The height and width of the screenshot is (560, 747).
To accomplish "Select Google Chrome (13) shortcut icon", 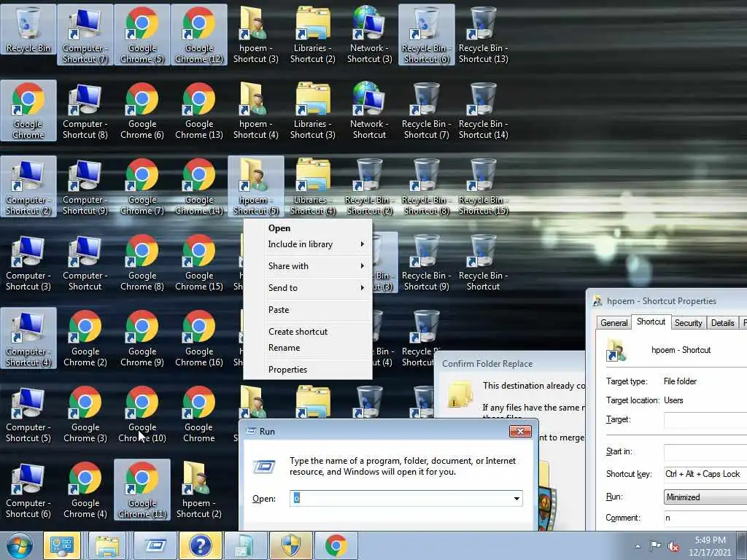I will (199, 111).
